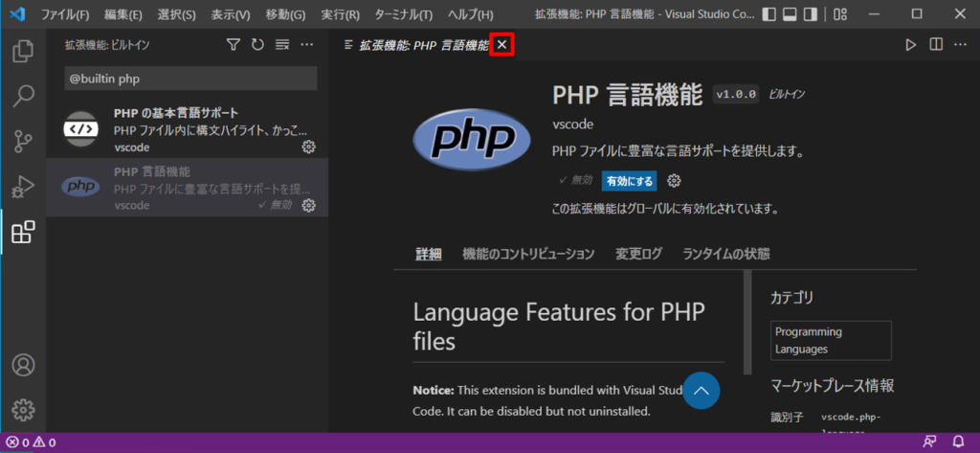Open the Explorer view in activity bar
980x453 pixels.
[x=23, y=51]
